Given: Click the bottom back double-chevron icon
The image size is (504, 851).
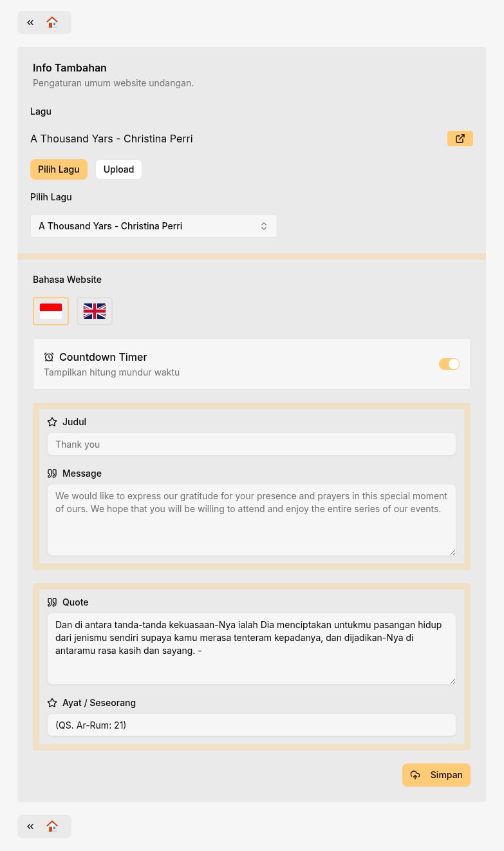Looking at the screenshot, I should point(30,827).
